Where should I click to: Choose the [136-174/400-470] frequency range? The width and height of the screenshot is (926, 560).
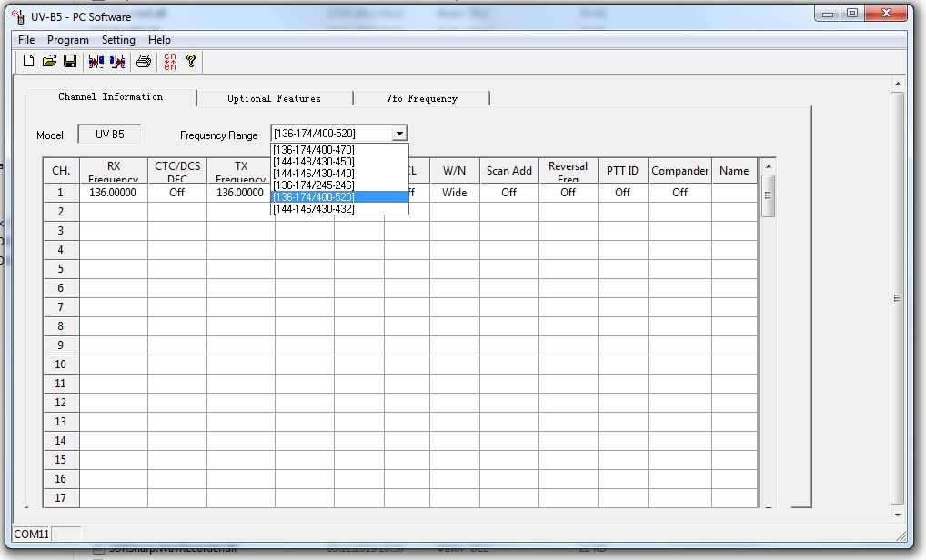coord(339,150)
